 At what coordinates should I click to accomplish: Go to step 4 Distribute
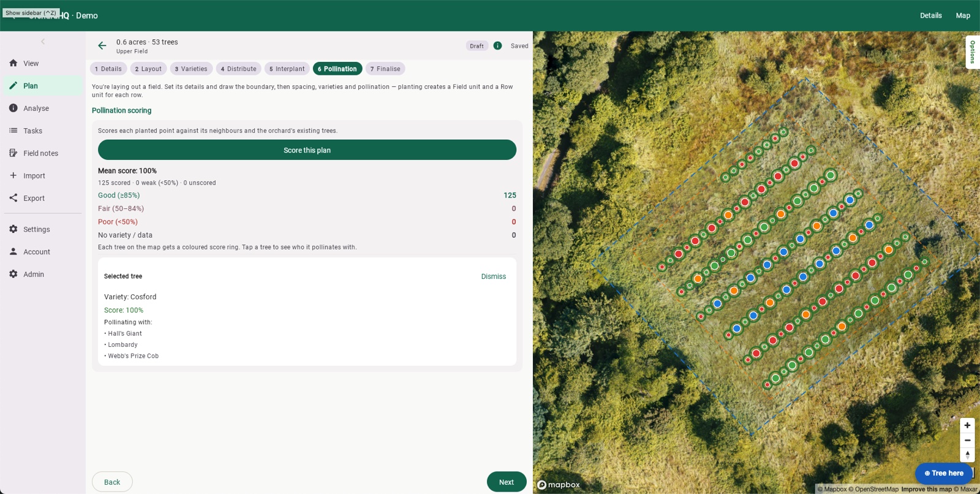click(239, 69)
